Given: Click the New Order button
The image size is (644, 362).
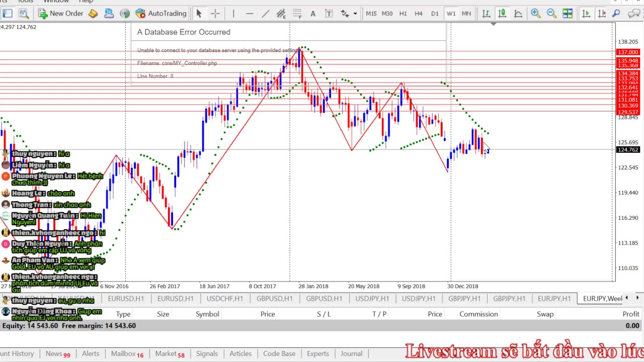Looking at the screenshot, I should coord(60,14).
